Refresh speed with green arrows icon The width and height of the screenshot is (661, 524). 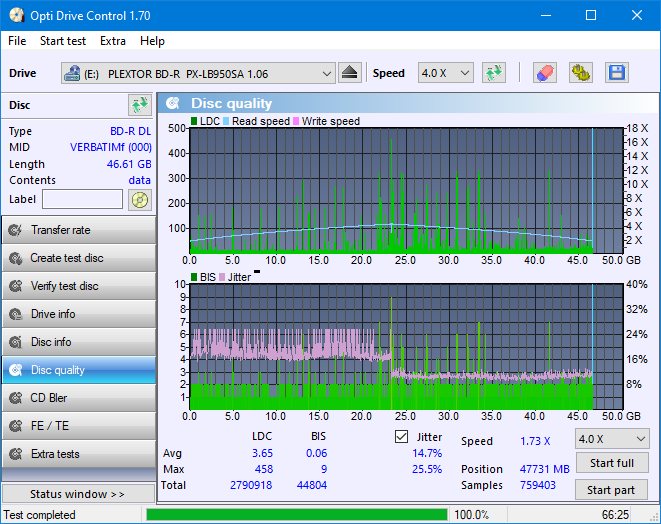(494, 73)
